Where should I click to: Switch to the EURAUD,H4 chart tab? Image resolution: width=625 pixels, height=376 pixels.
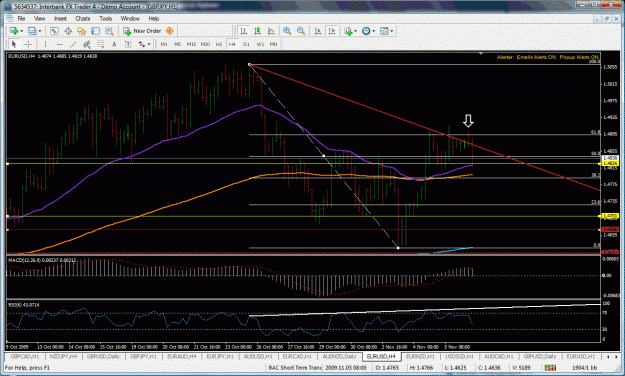click(182, 356)
